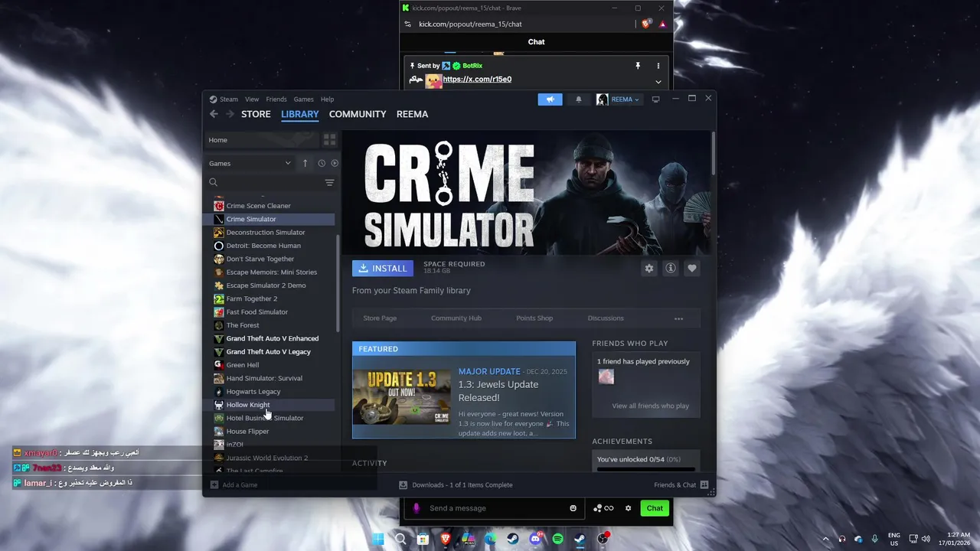Image resolution: width=980 pixels, height=551 pixels.
Task: Click the three-dots more links button
Action: [678, 318]
